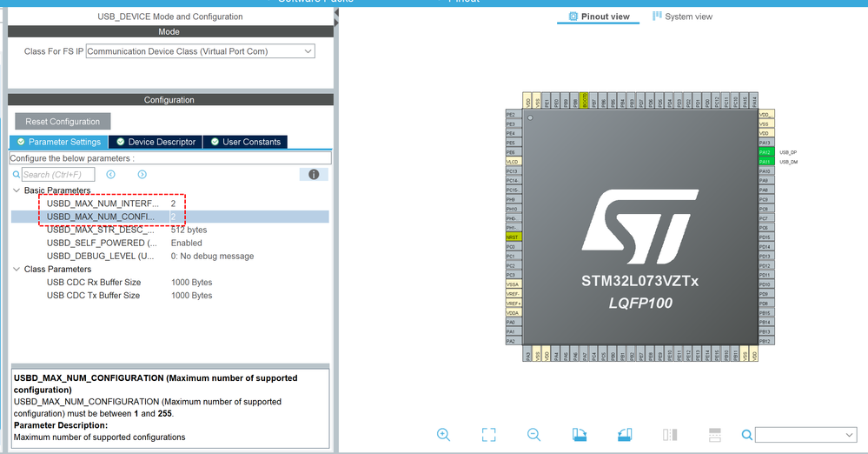This screenshot has height=454, width=868.
Task: Click the green PA11 pin on chip
Action: coord(766,161)
